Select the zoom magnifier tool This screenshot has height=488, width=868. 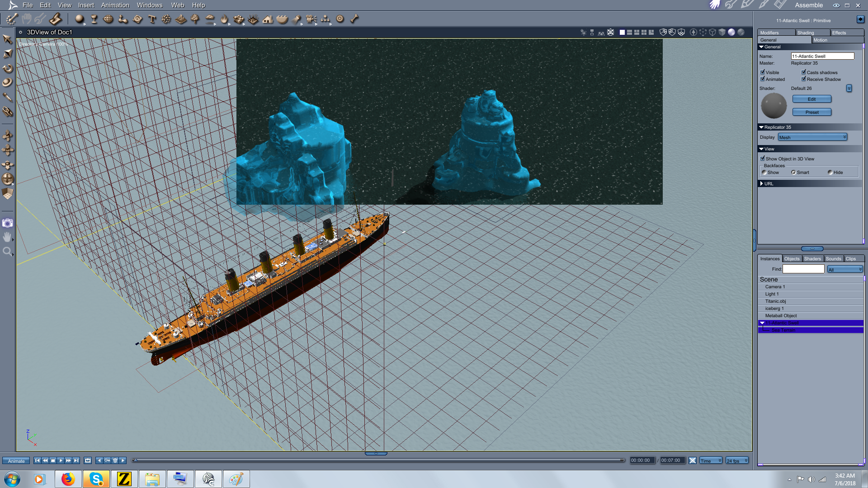click(x=7, y=252)
